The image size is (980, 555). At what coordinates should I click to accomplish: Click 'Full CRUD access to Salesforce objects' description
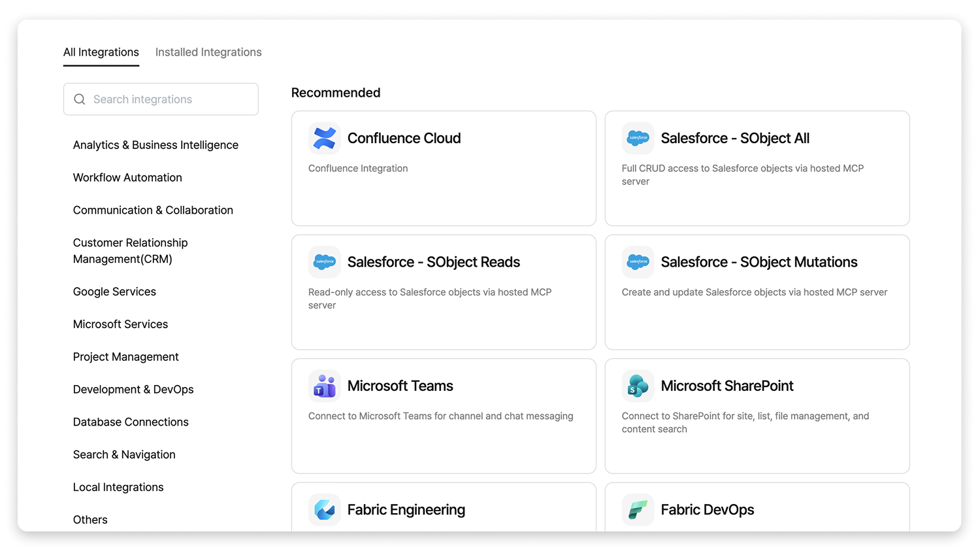point(743,175)
